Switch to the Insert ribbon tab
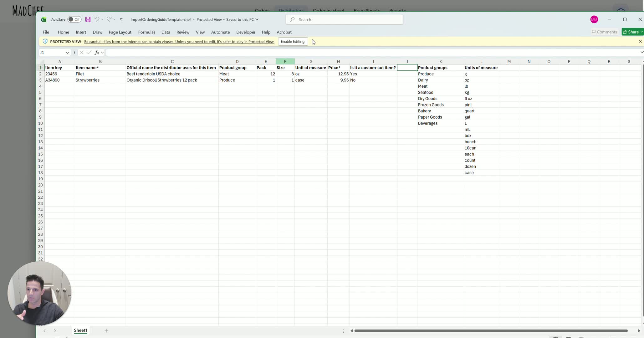This screenshot has width=644, height=338. click(81, 32)
